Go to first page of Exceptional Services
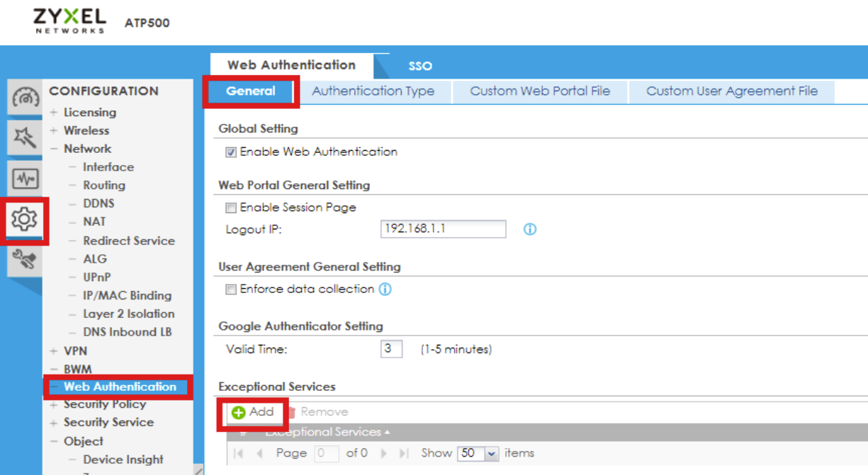 239,453
